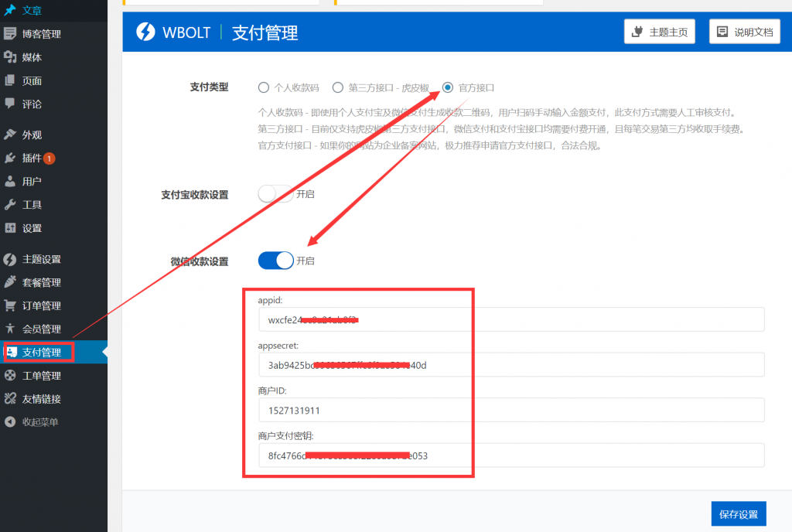Open the 会员管理 menu item

click(42, 329)
